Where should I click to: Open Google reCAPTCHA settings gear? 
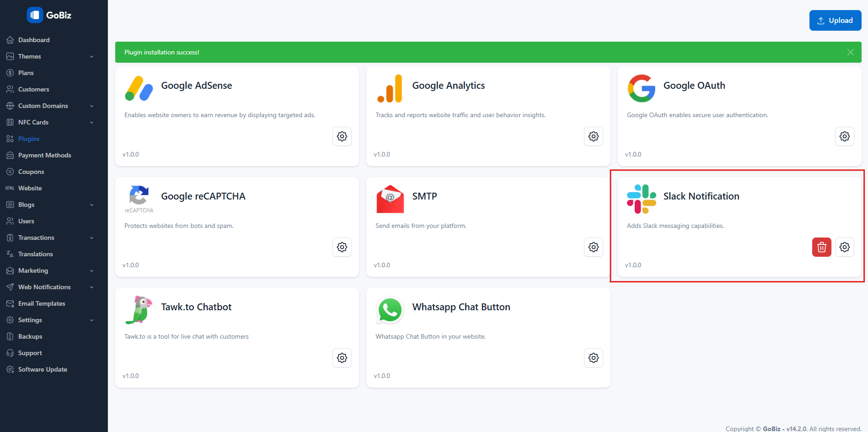pos(342,247)
